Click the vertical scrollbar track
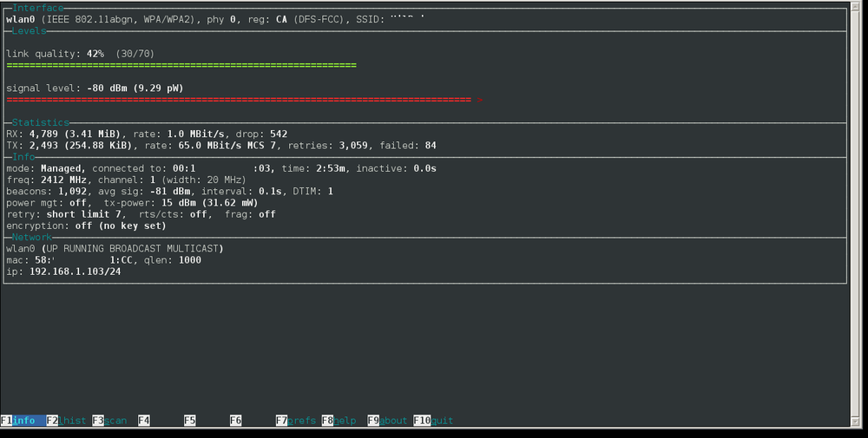The height and width of the screenshot is (438, 868). (x=855, y=214)
